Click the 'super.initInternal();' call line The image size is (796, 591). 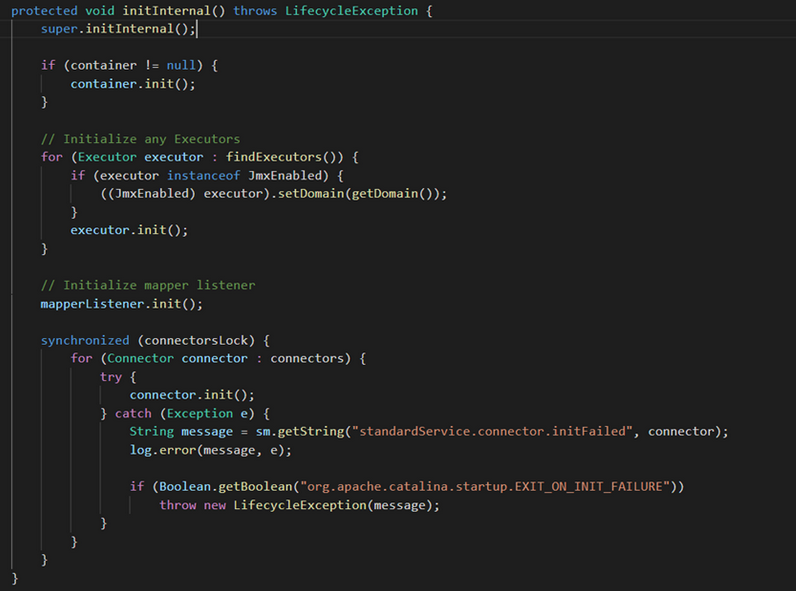tap(118, 29)
